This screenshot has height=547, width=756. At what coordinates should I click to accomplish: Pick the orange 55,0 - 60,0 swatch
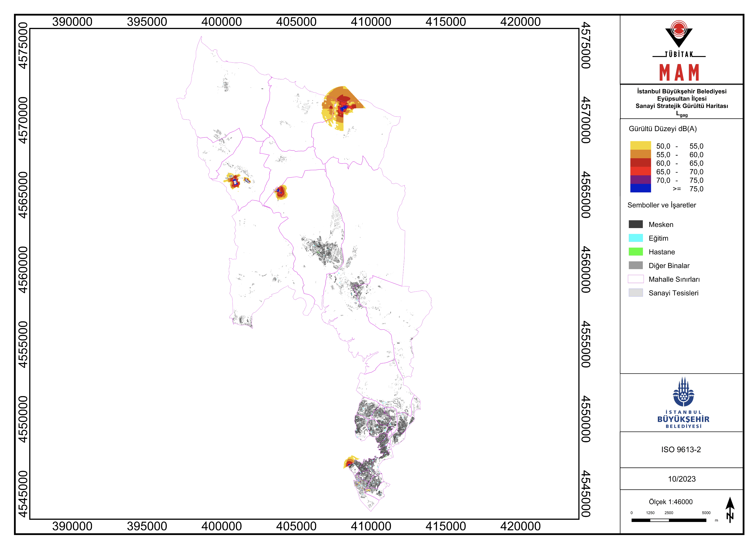[640, 154]
